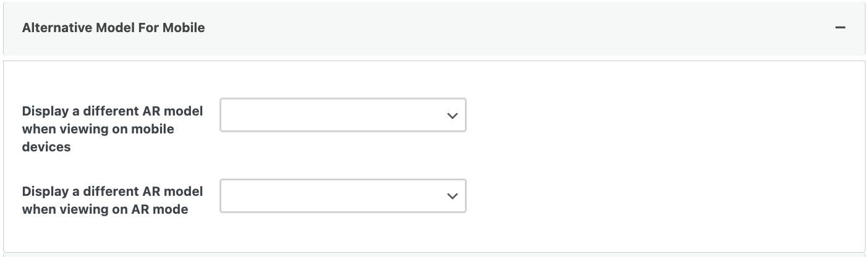868x257 pixels.
Task: Click the down arrow beside the mobile devices field
Action: [453, 116]
